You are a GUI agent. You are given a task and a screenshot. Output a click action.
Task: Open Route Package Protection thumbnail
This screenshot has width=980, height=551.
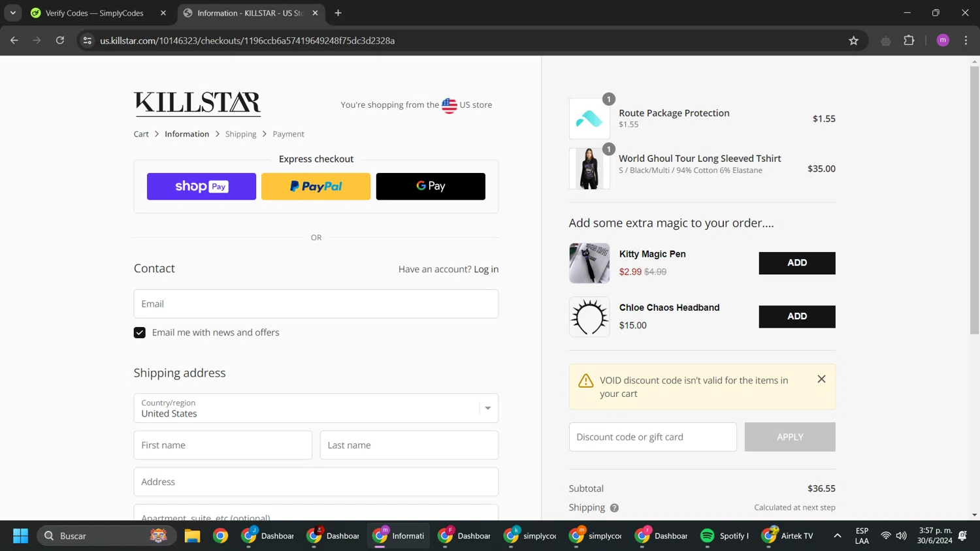click(x=589, y=119)
